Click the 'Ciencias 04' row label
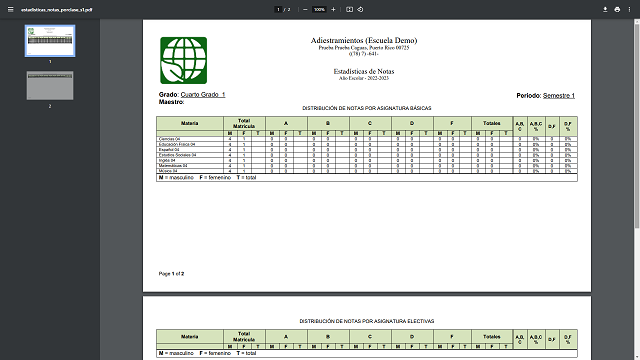Viewport: 640px width, 360px height. tap(169, 139)
